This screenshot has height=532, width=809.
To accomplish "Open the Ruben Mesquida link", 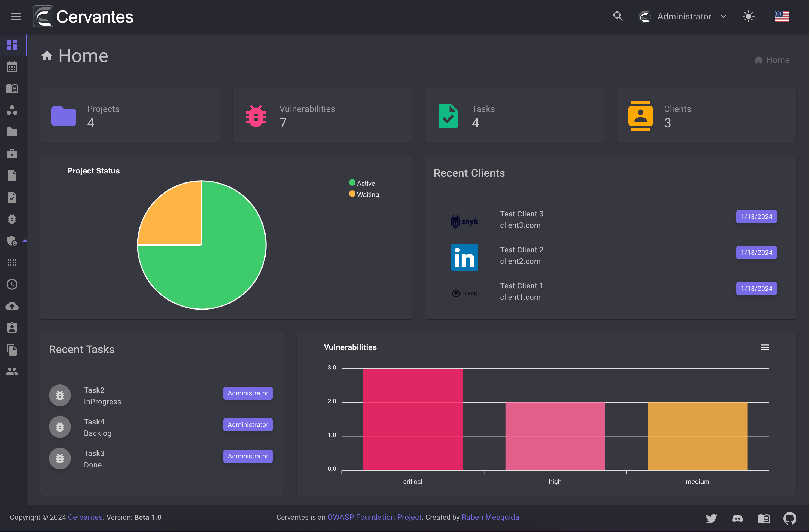I will (x=490, y=517).
